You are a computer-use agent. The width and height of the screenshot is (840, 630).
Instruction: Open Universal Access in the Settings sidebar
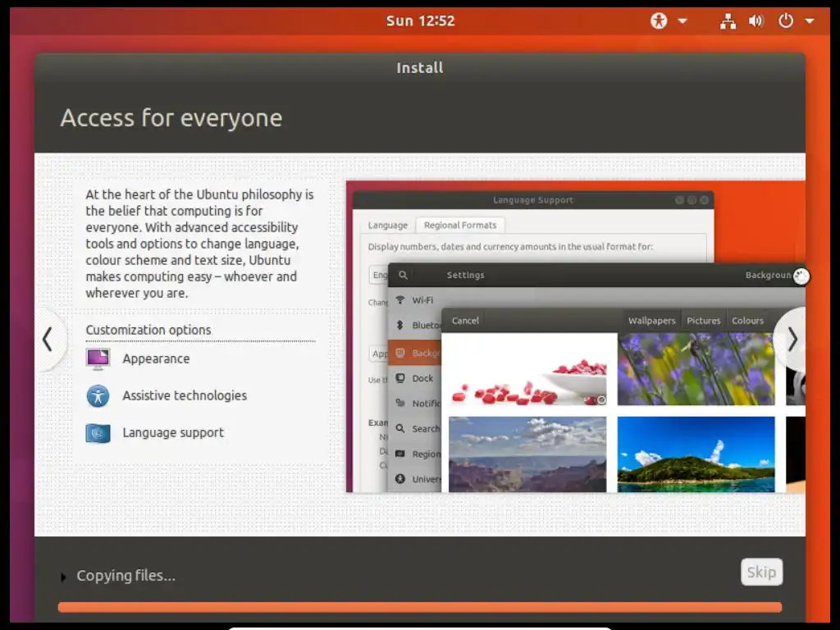[x=414, y=479]
